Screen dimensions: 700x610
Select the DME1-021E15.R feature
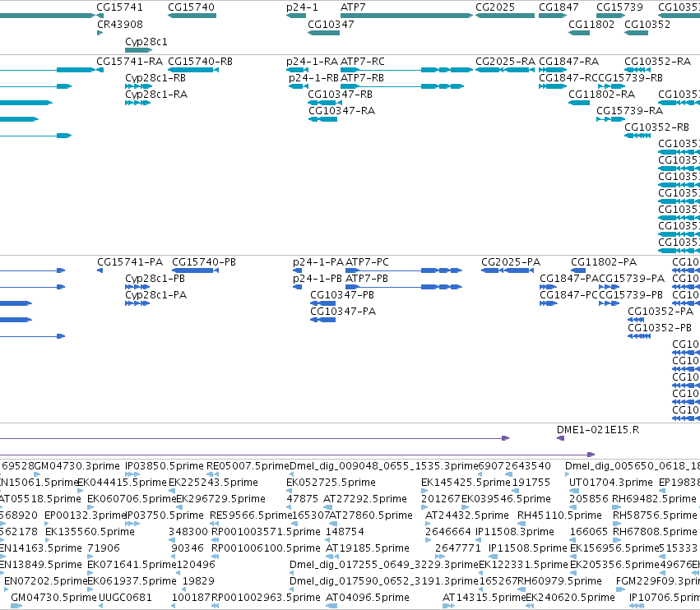point(561,438)
